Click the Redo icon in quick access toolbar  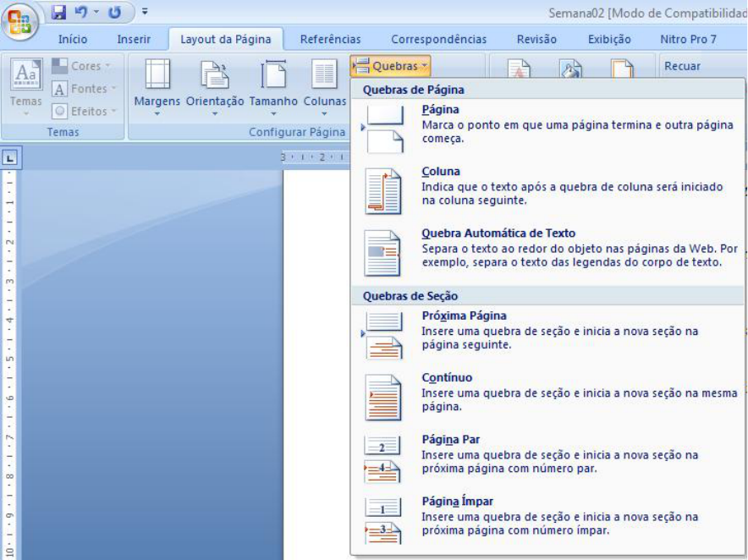(x=114, y=13)
